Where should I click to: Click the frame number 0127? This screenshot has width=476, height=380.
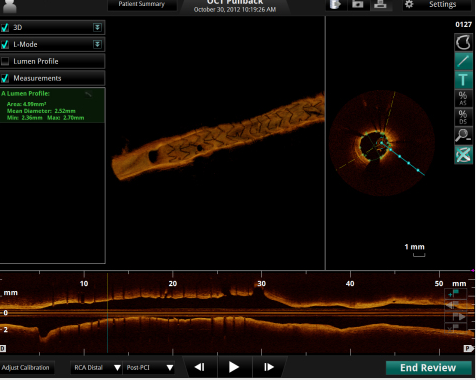[x=463, y=24]
